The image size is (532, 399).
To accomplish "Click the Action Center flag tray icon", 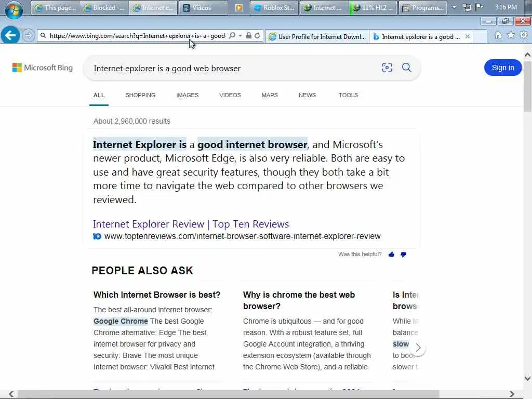I will (480, 7).
